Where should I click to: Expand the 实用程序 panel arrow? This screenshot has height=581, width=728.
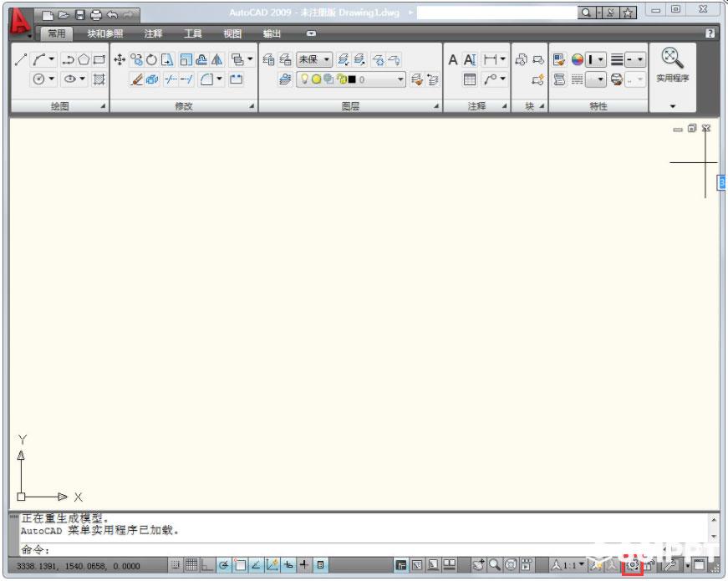[672, 106]
